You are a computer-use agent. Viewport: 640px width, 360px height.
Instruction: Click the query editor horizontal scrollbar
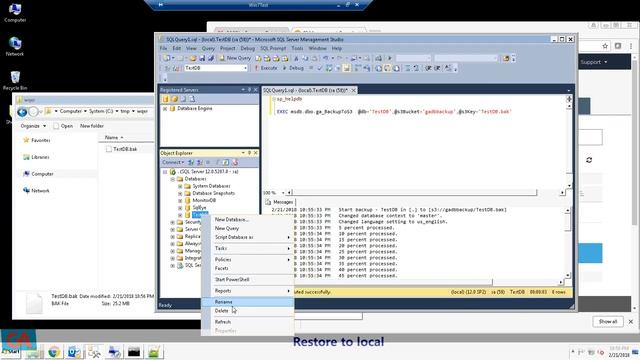click(426, 193)
